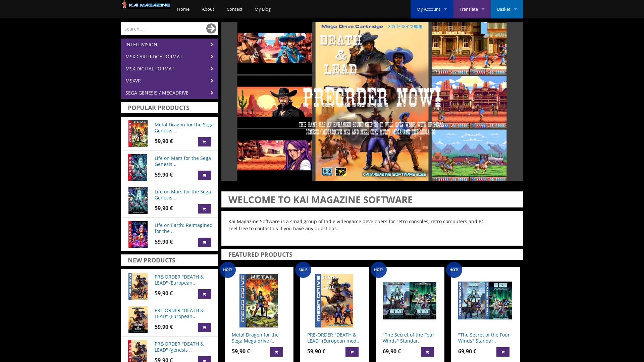Click the Kai Magazine logo

coord(146,5)
